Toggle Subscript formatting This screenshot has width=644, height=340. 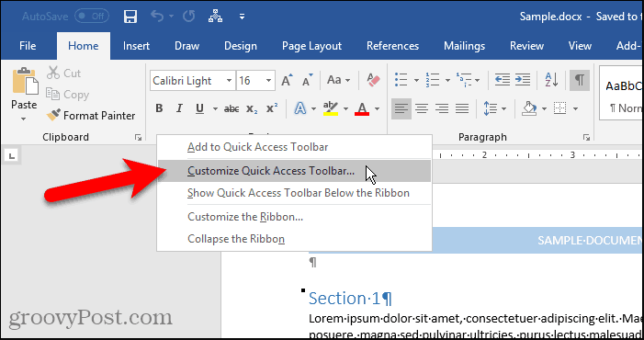coord(252,108)
